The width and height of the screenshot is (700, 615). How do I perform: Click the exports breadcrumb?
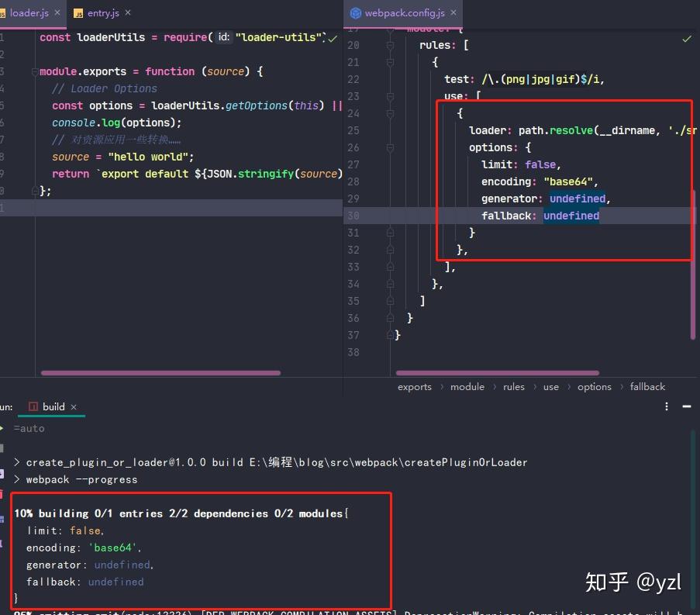click(x=414, y=387)
